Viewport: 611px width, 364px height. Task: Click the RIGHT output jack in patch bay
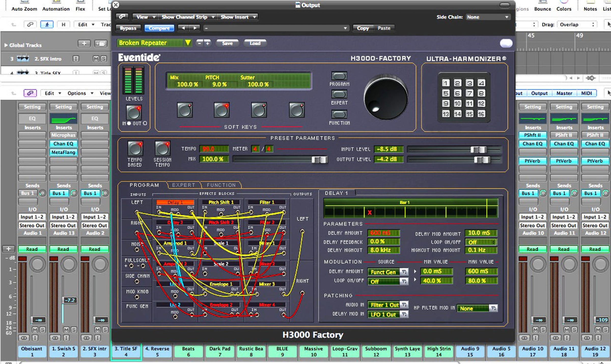click(x=302, y=293)
